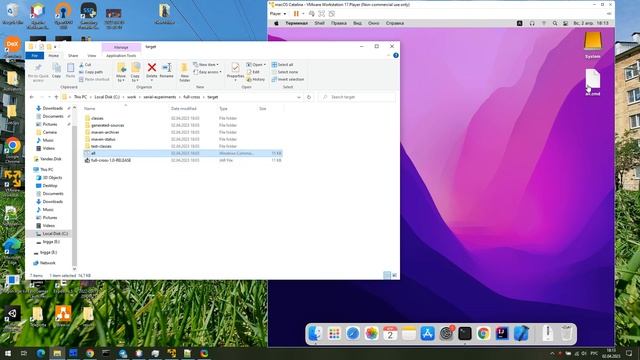This screenshot has height=360, width=640.
Task: Open the Trash in the macOS dock
Action: click(566, 333)
